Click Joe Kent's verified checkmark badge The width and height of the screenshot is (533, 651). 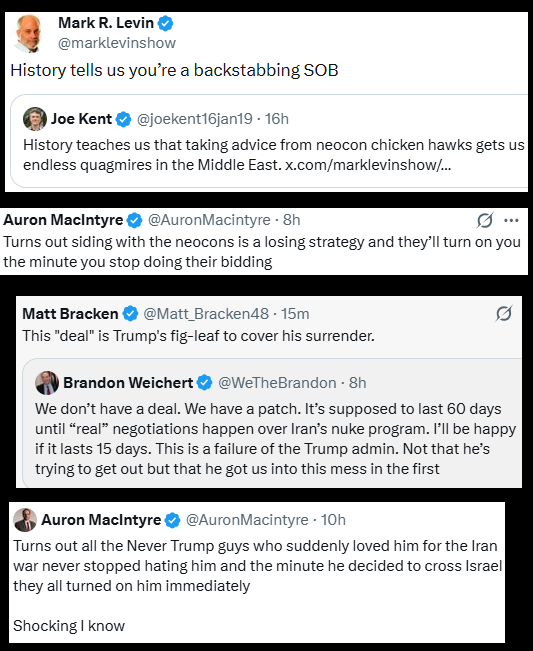pyautogui.click(x=124, y=120)
